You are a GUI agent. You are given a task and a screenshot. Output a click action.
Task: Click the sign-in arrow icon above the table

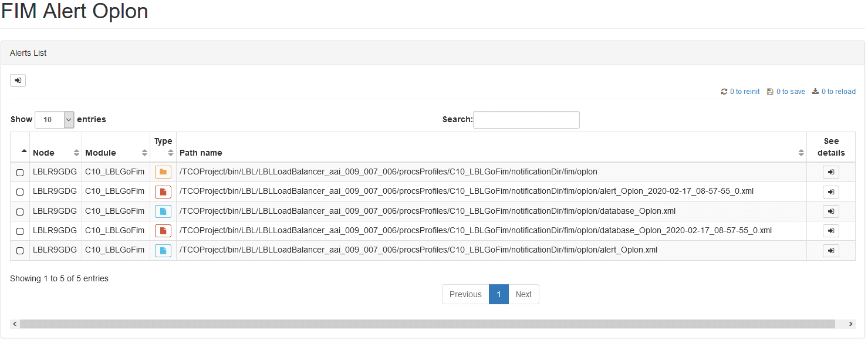[x=18, y=80]
